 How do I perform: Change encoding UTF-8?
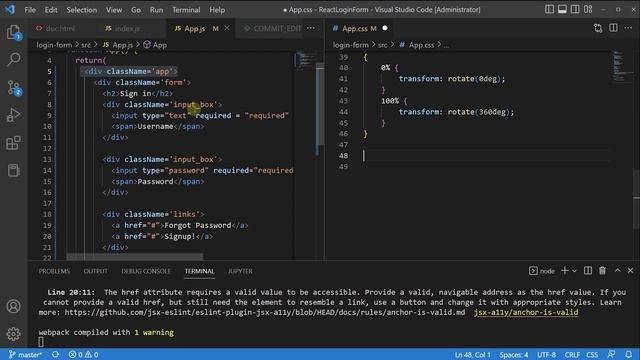(x=547, y=355)
